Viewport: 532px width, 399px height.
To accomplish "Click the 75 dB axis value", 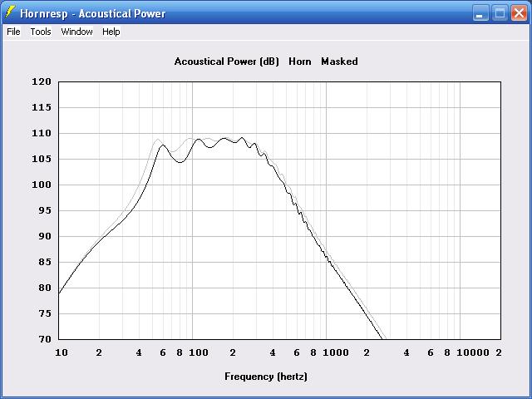I will tap(45, 313).
